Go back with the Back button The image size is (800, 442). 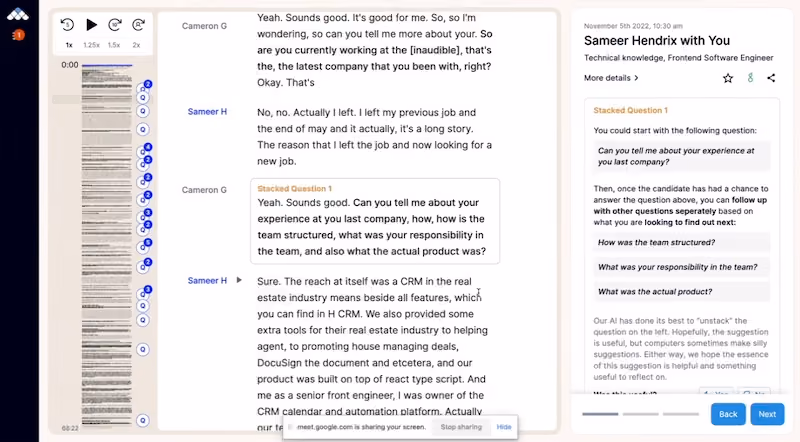point(728,414)
